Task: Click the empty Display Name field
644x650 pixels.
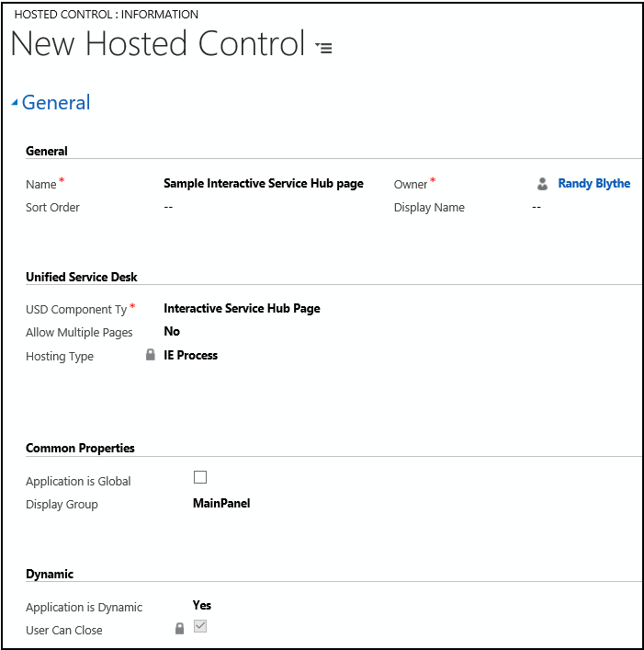Action: (x=537, y=208)
